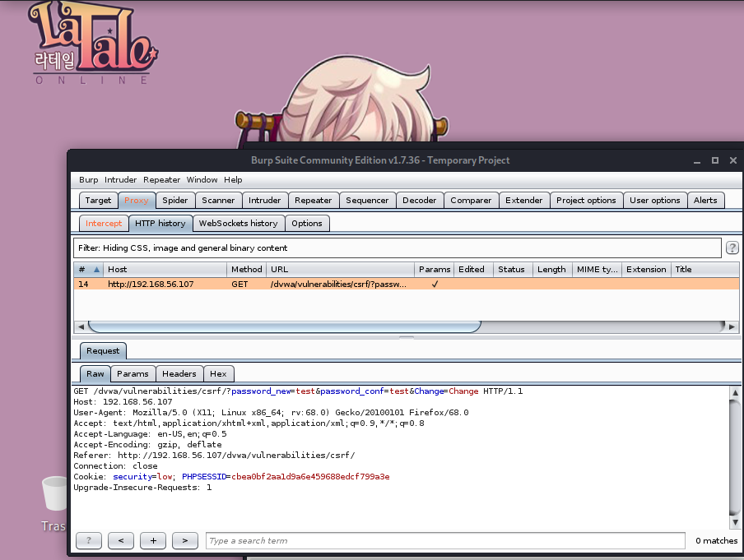Sort by the Title column header

(x=705, y=270)
